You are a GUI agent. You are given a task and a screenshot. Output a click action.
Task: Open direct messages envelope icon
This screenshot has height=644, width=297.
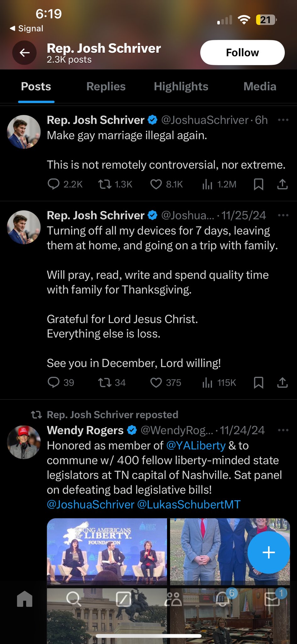coord(272,599)
